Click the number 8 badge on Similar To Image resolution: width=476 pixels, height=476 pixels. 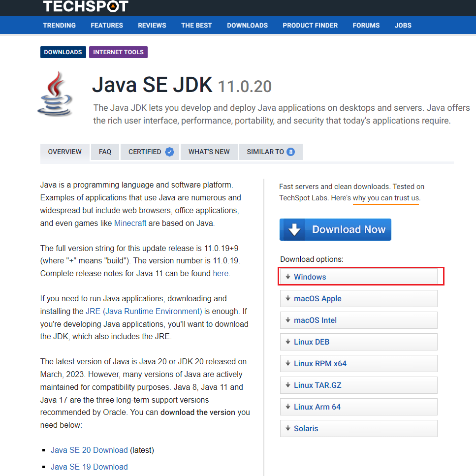[x=290, y=152]
